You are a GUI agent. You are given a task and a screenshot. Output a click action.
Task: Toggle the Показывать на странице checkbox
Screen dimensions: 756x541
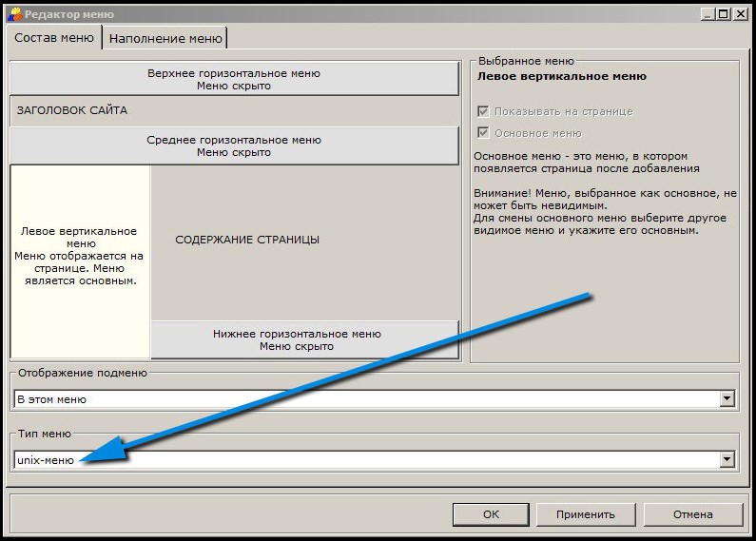(x=484, y=111)
